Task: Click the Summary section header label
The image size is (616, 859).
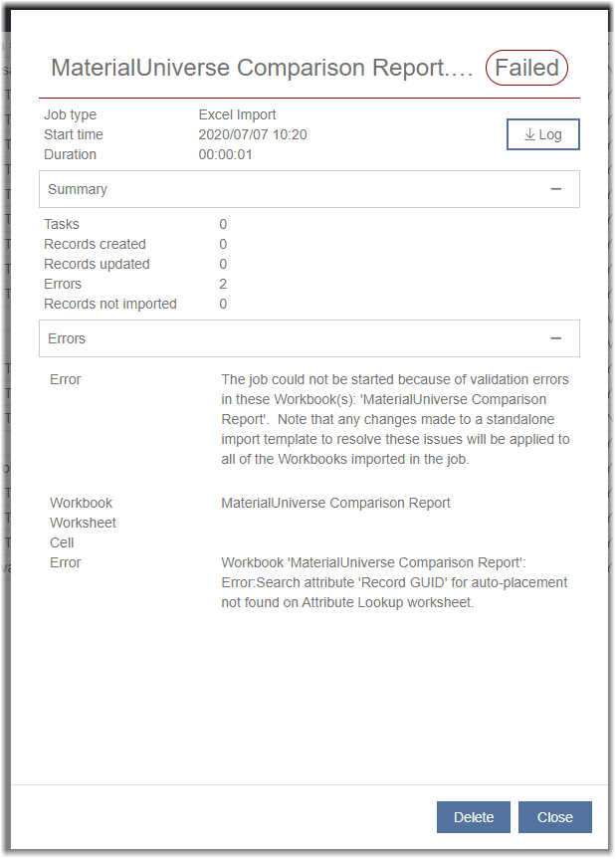Action: [x=78, y=189]
